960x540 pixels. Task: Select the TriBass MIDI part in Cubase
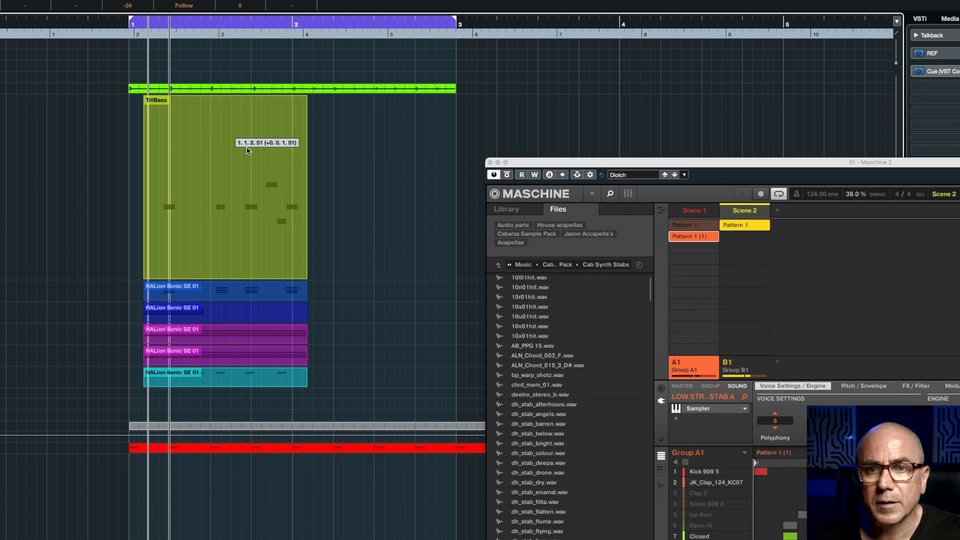tap(225, 187)
